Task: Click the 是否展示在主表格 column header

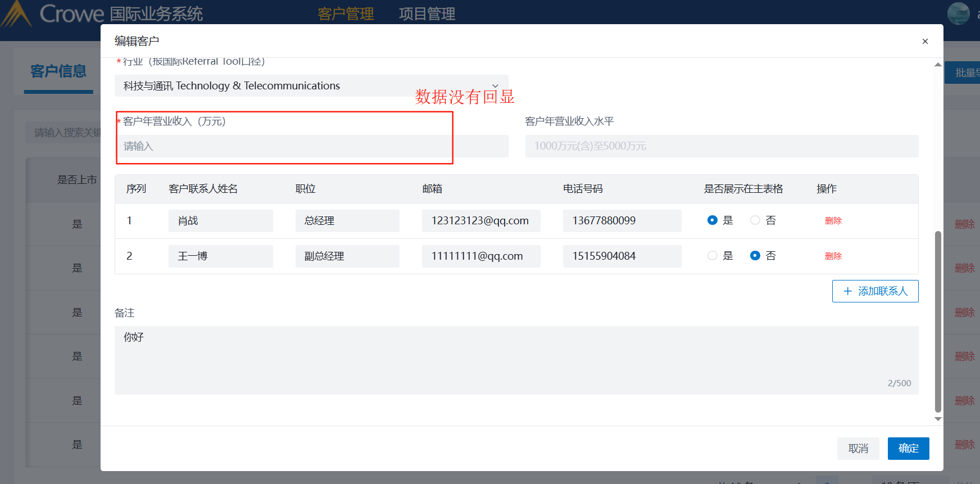Action: tap(743, 189)
